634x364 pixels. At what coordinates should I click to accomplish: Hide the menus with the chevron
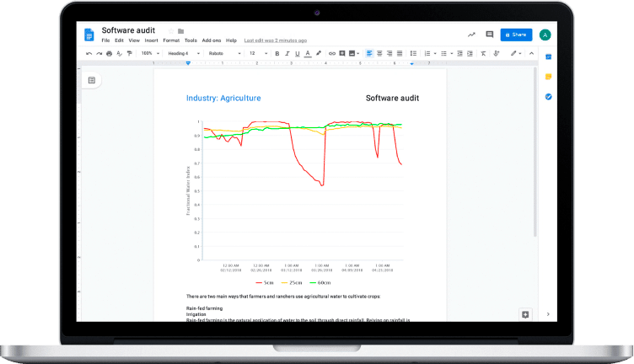(x=531, y=53)
